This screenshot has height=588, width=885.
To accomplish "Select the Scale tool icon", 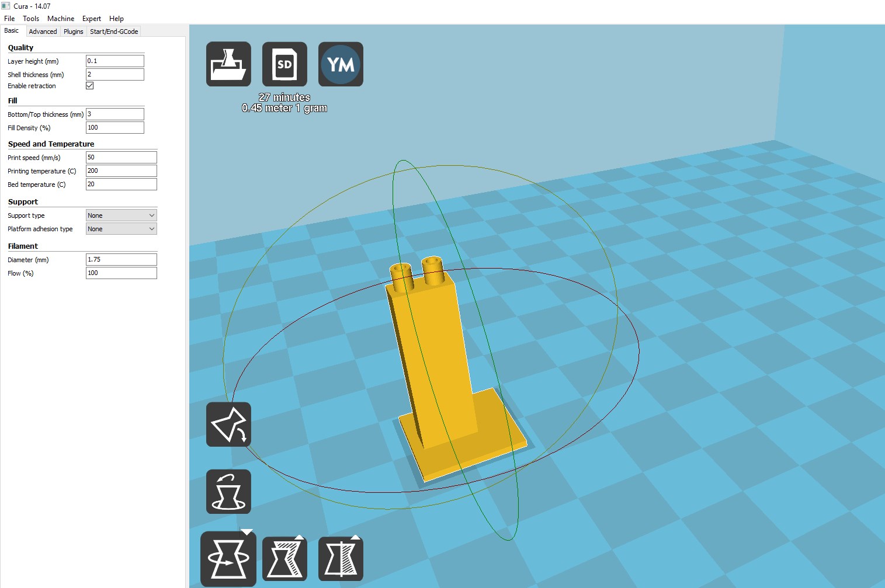I will click(x=284, y=559).
